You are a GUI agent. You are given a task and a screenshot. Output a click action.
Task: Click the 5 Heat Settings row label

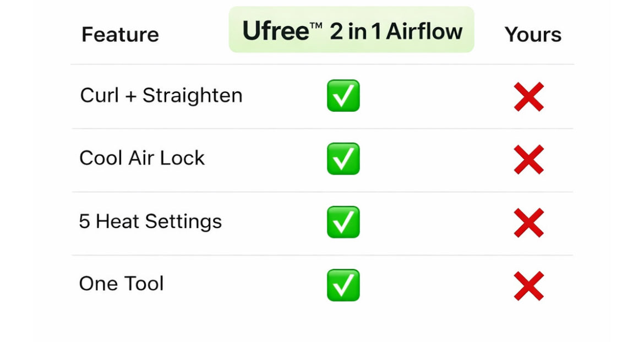point(150,221)
